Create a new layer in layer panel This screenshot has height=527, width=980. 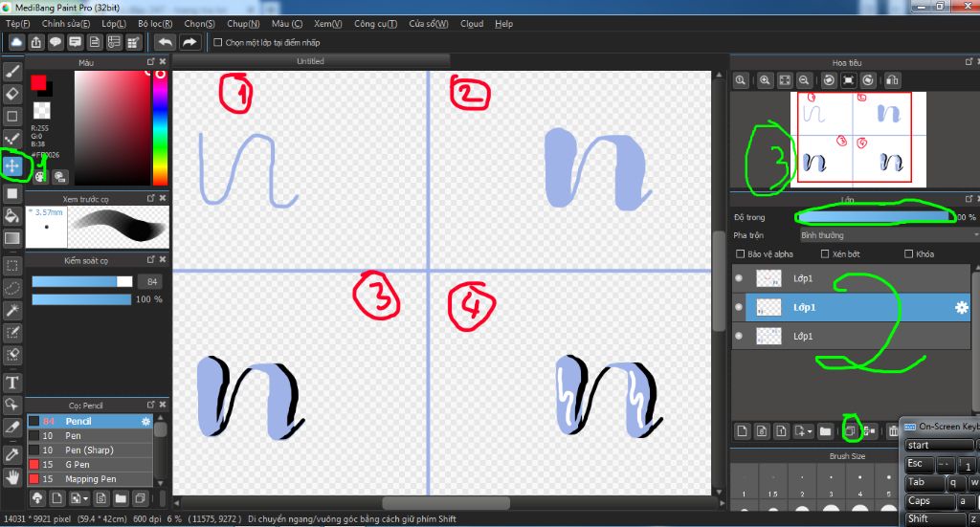tap(742, 430)
